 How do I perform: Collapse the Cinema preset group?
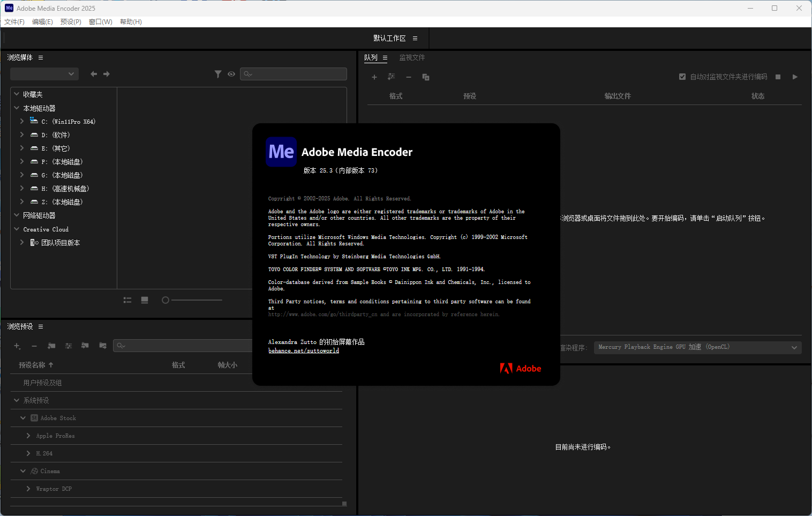pyautogui.click(x=23, y=471)
